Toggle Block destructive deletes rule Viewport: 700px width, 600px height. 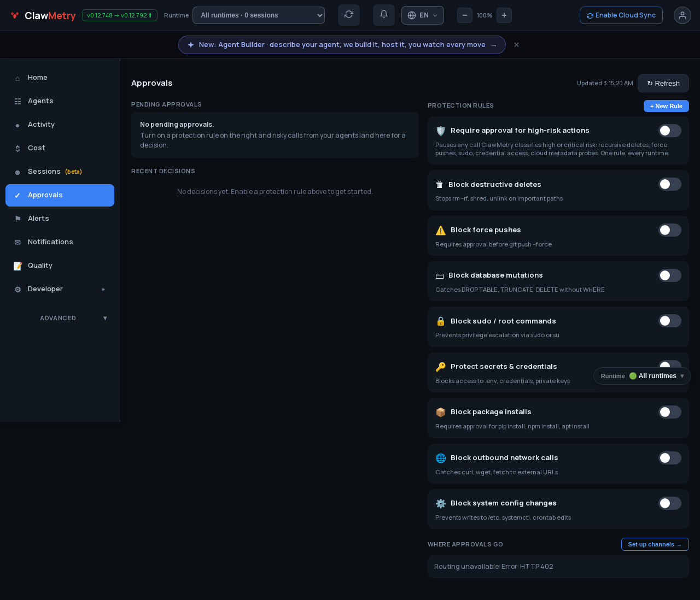point(670,184)
